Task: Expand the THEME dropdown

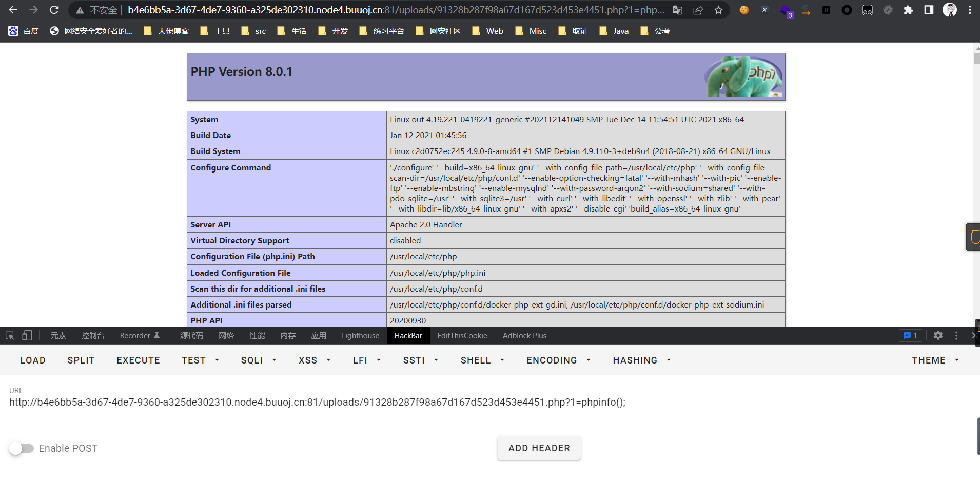Action: click(x=935, y=360)
